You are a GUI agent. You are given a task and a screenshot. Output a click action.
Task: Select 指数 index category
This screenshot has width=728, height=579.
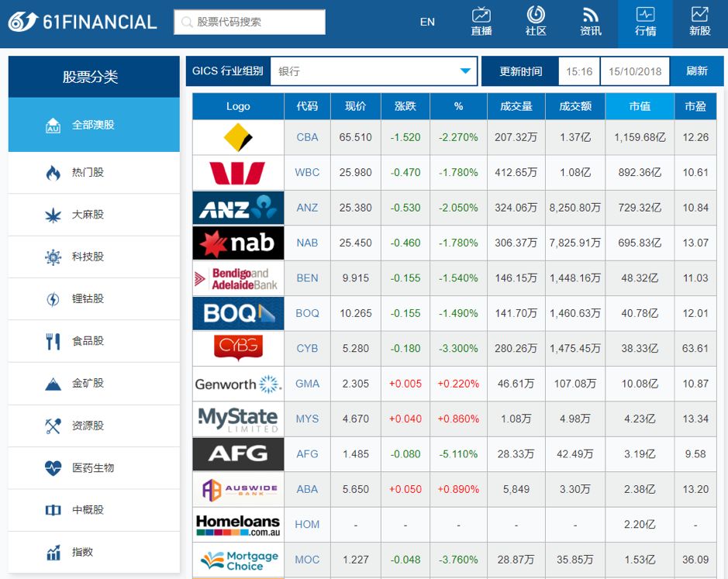coord(94,553)
